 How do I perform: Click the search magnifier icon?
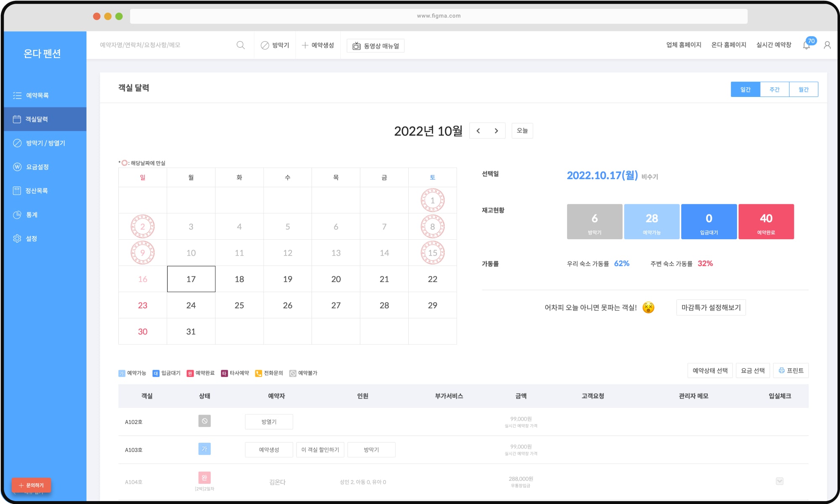[241, 45]
